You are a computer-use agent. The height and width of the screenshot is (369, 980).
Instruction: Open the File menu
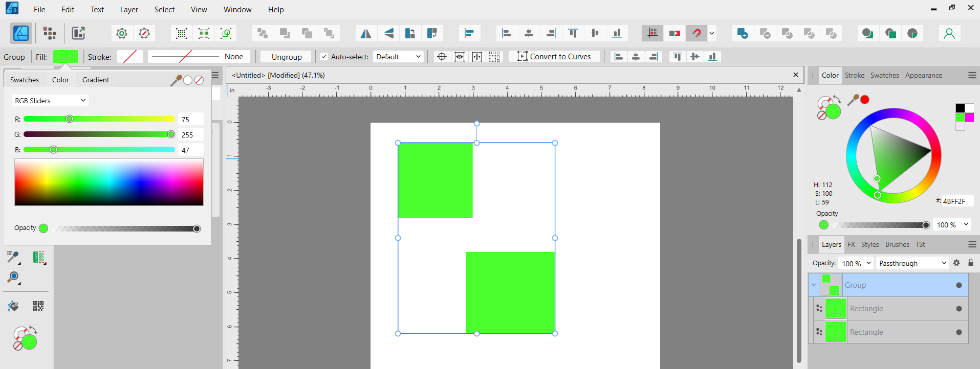point(39,9)
